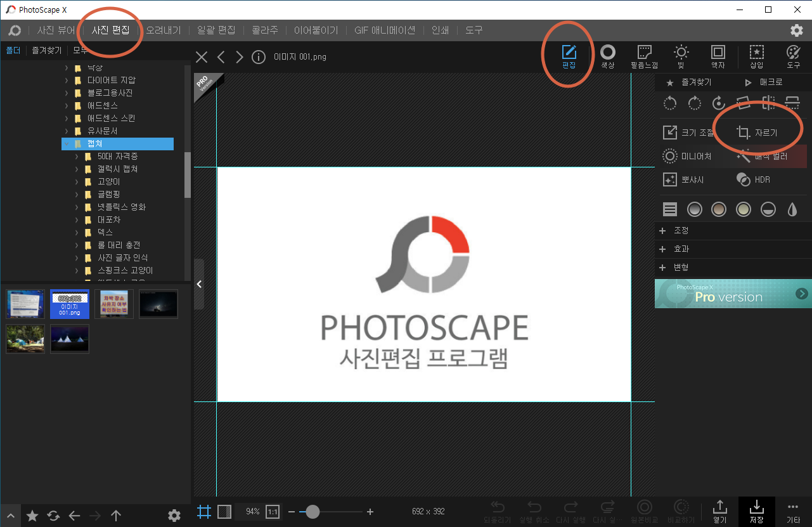Viewport: 812px width, 527px height.
Task: Expand the 다이어트 지압 folder arrow
Action: (x=67, y=81)
